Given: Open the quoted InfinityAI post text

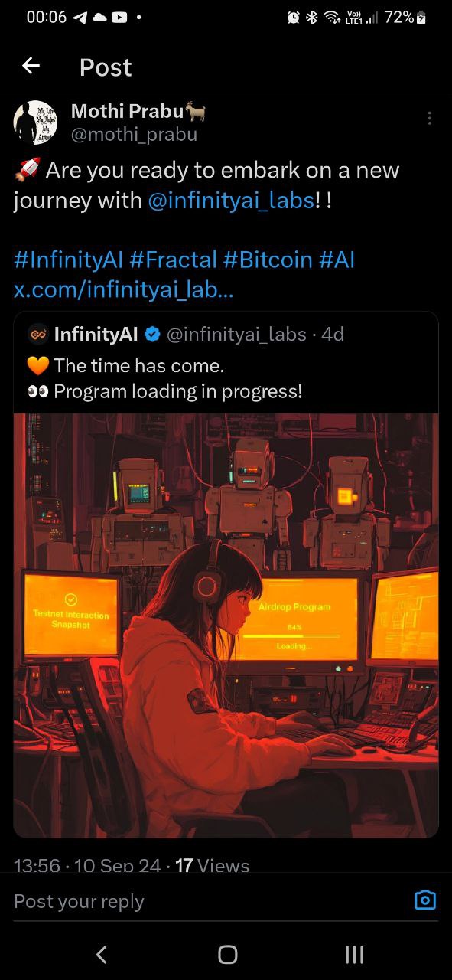Looking at the screenshot, I should [164, 378].
